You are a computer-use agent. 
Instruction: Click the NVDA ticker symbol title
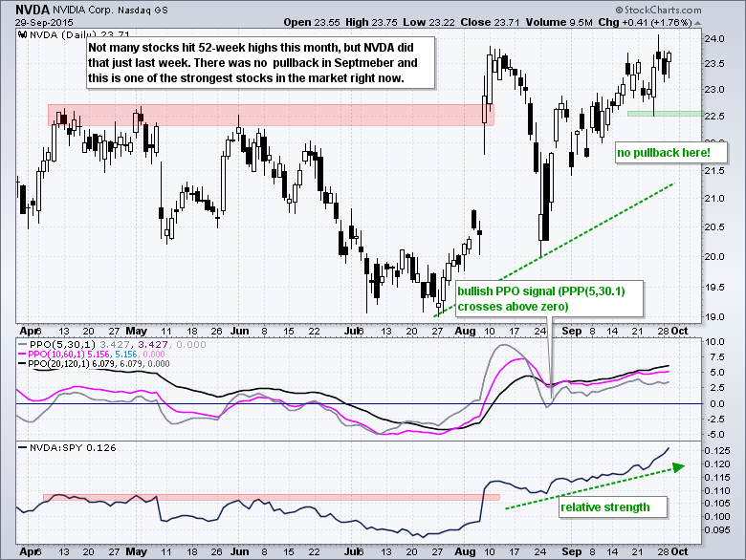pyautogui.click(x=32, y=10)
